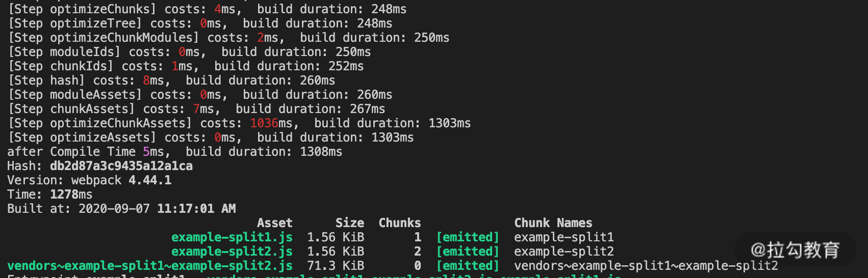
Task: Click the 1308ms build duration value
Action: pos(321,152)
